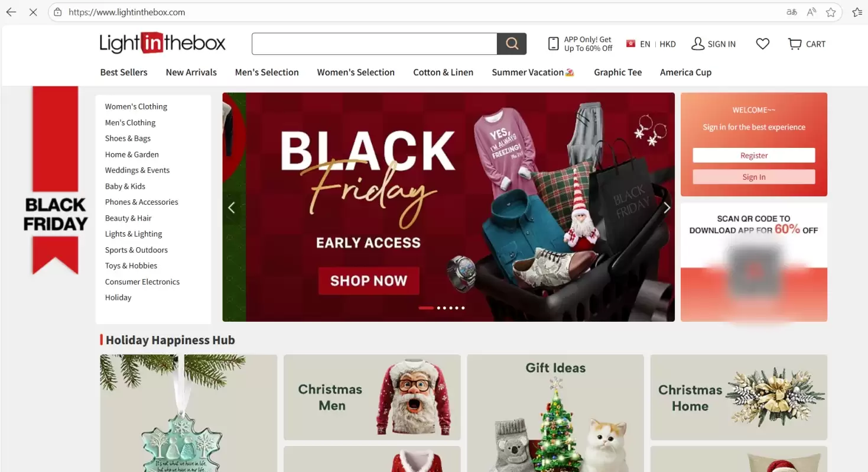Click the sign-in user profile icon
The width and height of the screenshot is (868, 472).
[698, 44]
